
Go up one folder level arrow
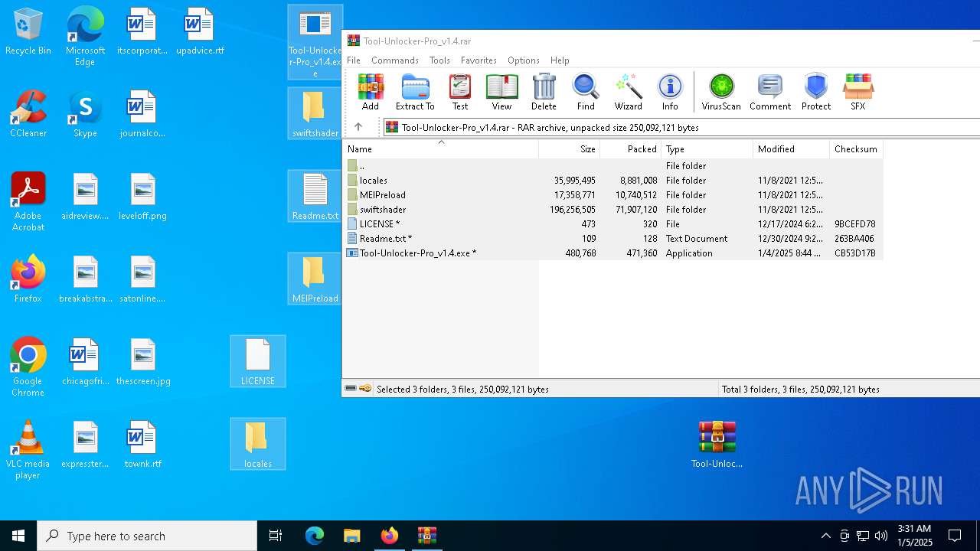click(358, 127)
